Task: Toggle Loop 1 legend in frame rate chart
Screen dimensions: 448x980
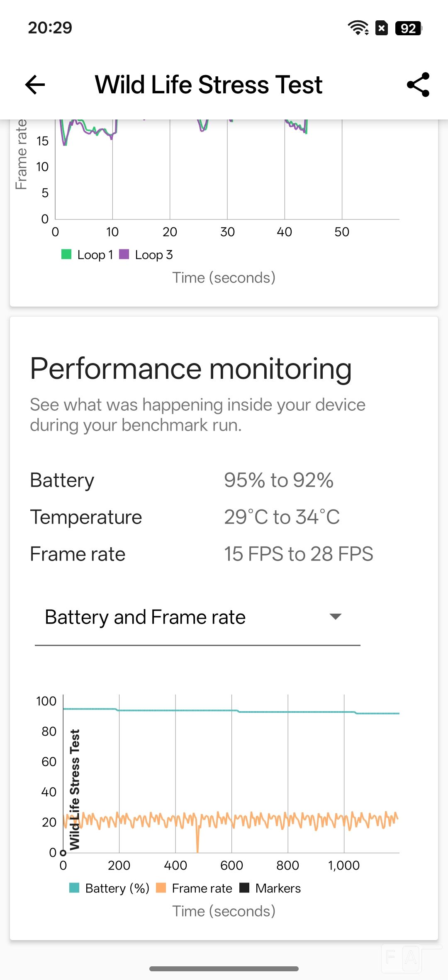Action: tap(87, 255)
